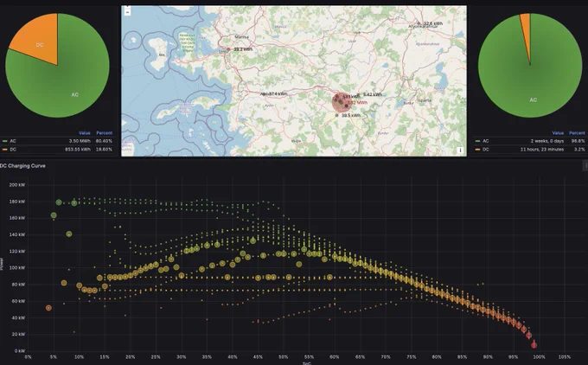Viewport: 588px width, 365px height.
Task: Sort right legend by Value column
Action: 558,133
